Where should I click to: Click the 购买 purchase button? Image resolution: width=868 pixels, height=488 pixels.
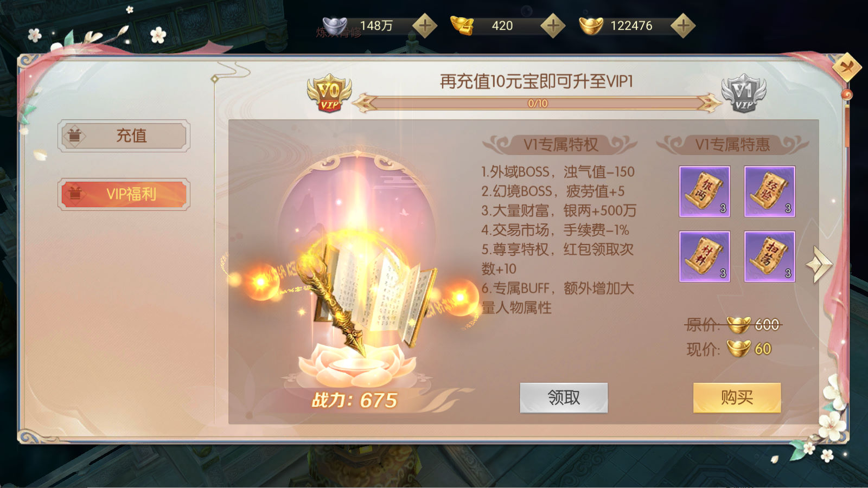pyautogui.click(x=737, y=397)
